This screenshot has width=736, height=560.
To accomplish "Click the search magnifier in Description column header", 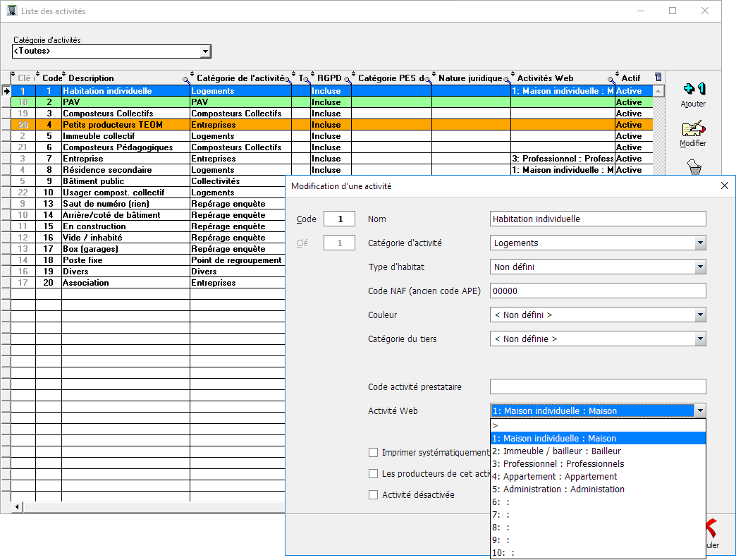I will click(186, 79).
